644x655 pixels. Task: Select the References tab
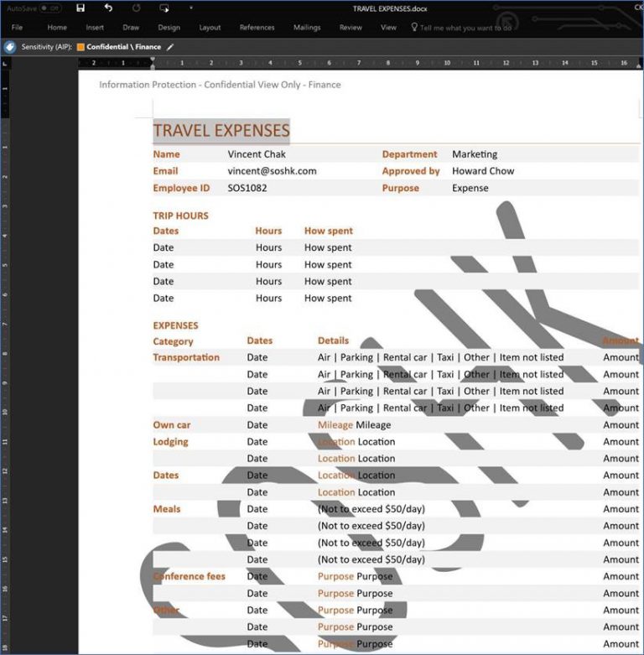point(257,27)
